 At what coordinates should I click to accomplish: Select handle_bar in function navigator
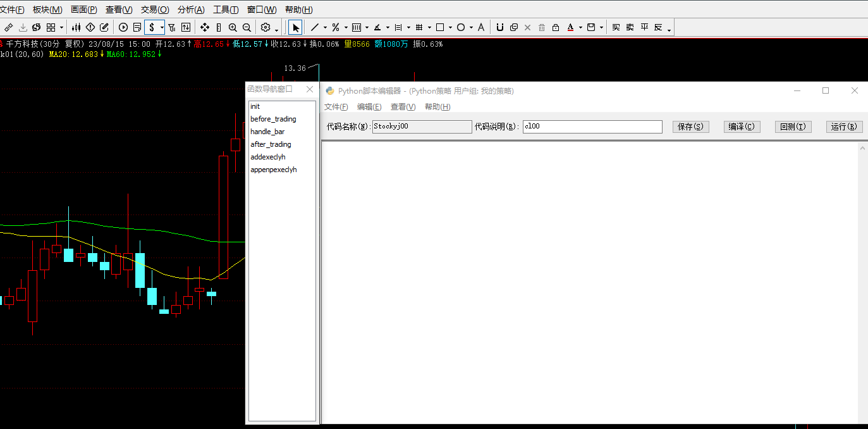(x=267, y=132)
